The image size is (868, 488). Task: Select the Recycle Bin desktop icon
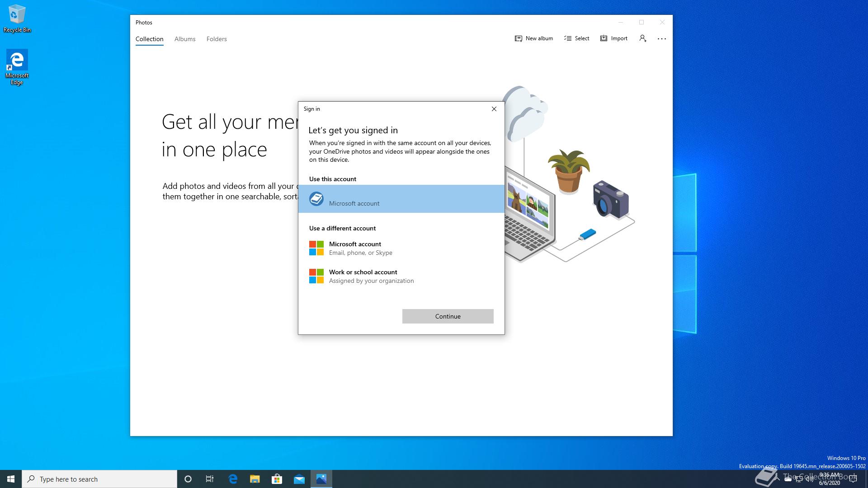(x=17, y=19)
